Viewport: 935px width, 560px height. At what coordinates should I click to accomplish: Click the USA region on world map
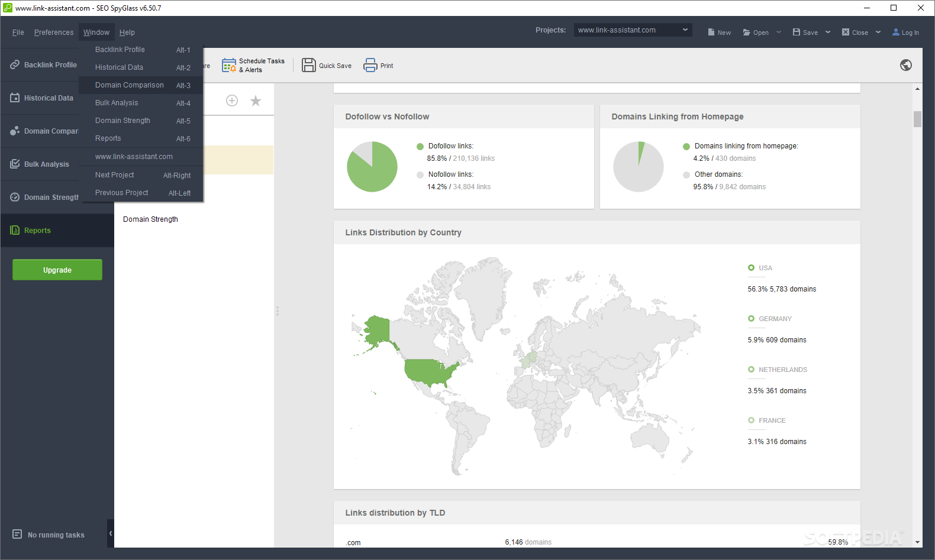point(431,371)
